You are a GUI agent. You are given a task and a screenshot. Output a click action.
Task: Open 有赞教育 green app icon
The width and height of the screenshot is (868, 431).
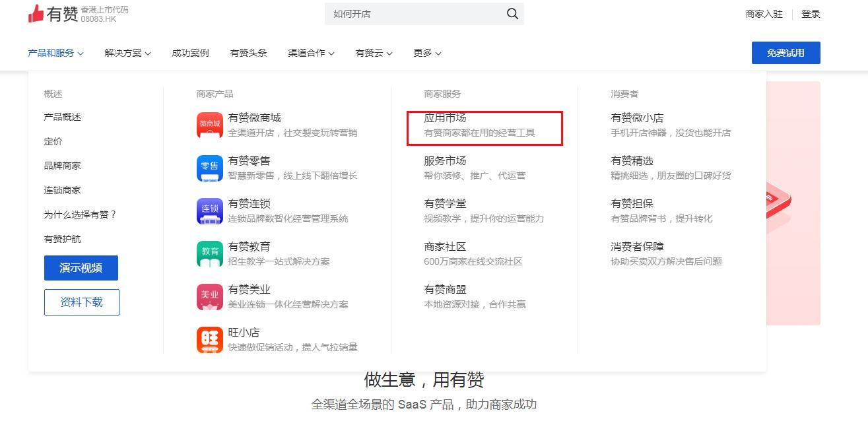pos(210,253)
